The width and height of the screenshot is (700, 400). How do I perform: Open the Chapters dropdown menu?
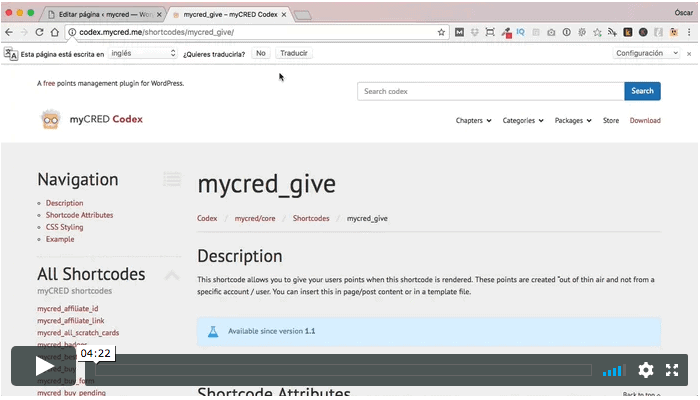click(x=473, y=121)
